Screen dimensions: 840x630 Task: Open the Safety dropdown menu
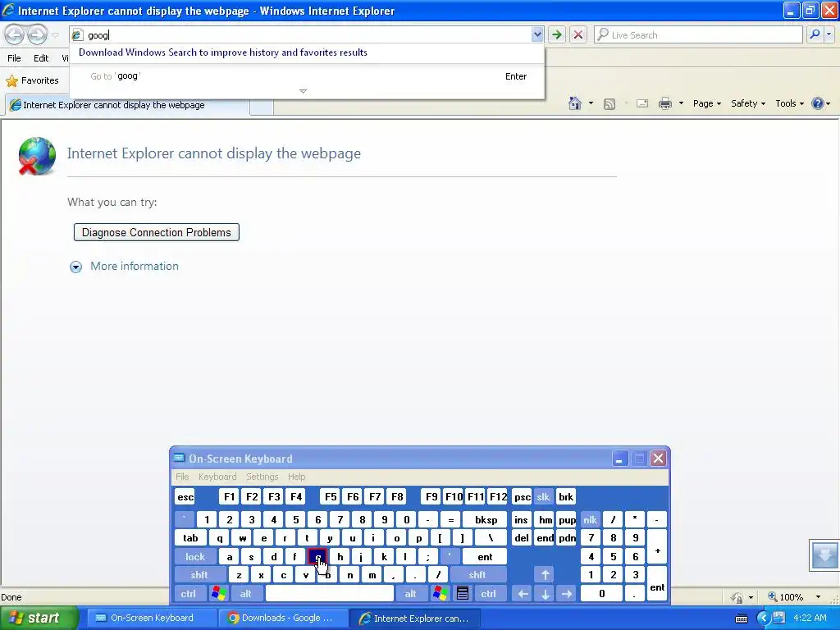[748, 103]
